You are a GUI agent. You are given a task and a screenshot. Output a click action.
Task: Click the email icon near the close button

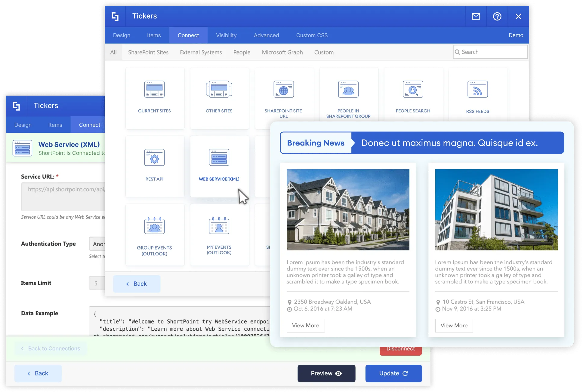tap(476, 17)
